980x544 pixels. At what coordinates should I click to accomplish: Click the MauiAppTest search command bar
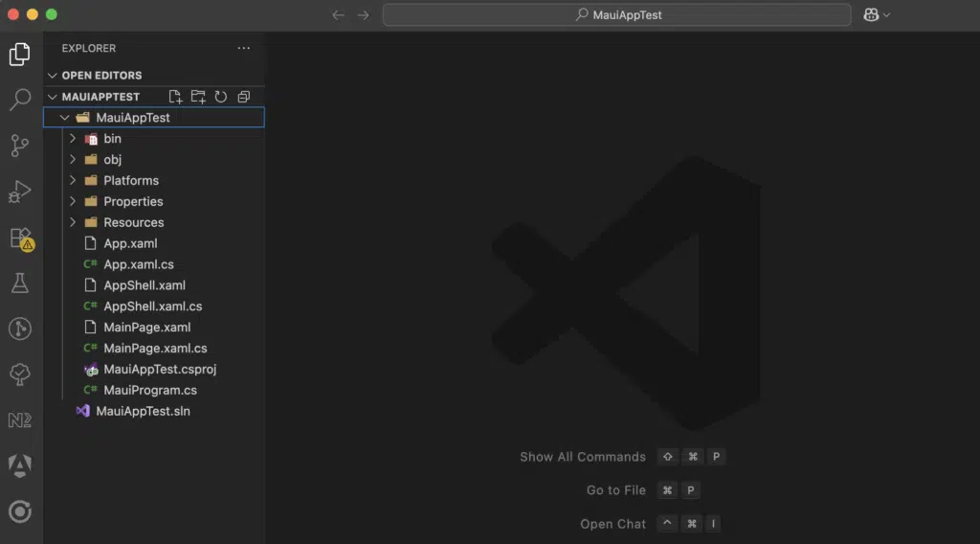tap(616, 14)
